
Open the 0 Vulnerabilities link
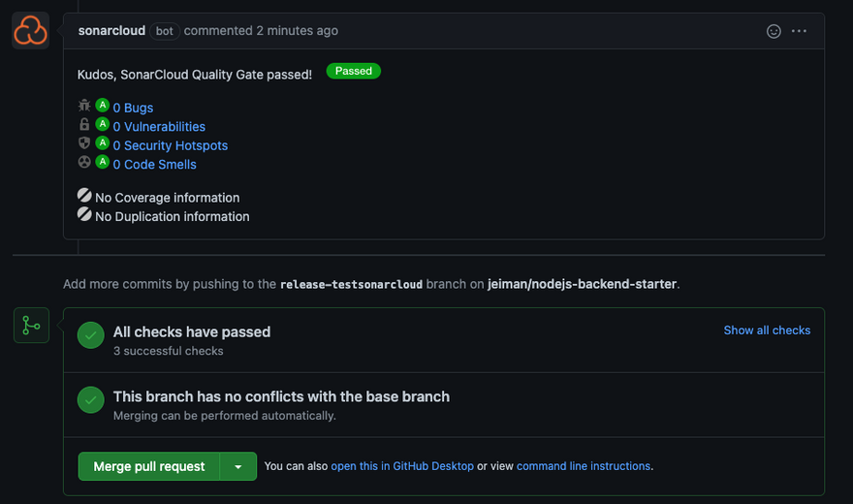coord(159,127)
